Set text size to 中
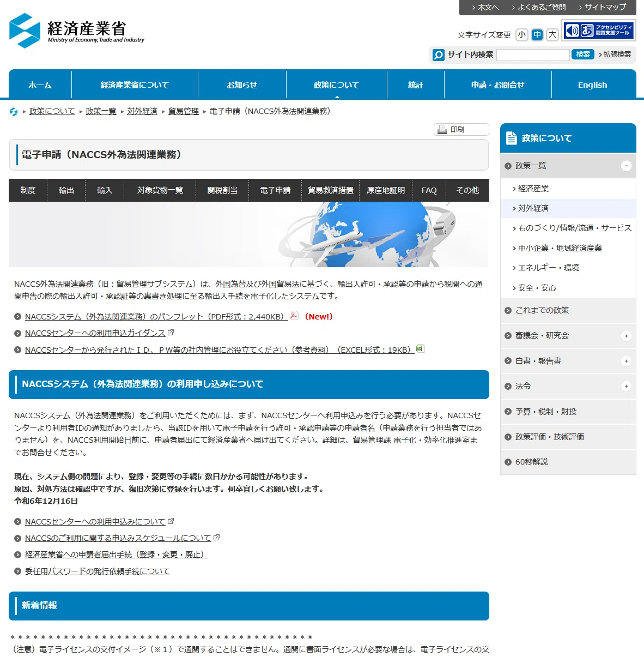Viewport: 644px width, 657px height. tap(537, 35)
